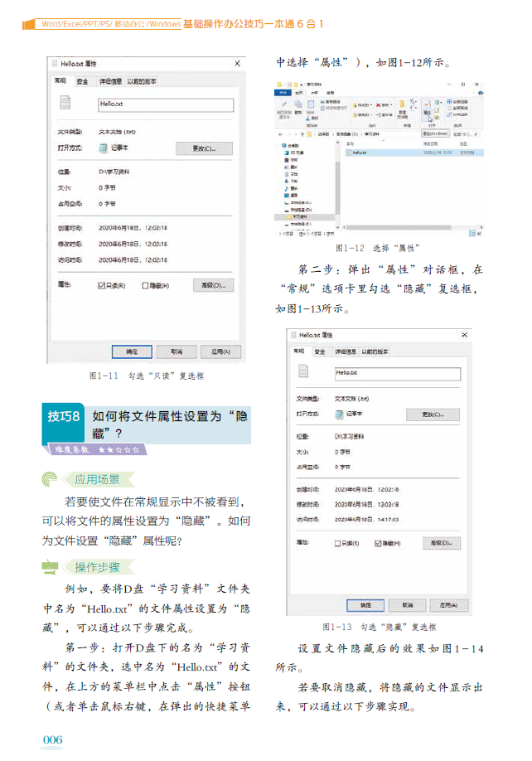Click the Explorer up-one-level arrow
The image size is (532, 761).
(302, 134)
